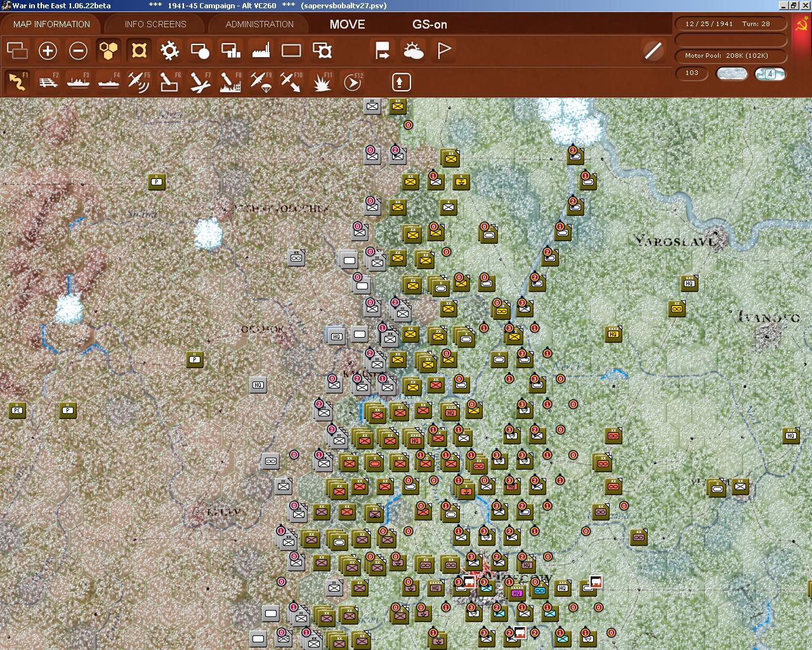Screen dimensions: 812x650
Task: Click the rectangles-with-gear overlay icon
Action: (x=322, y=50)
